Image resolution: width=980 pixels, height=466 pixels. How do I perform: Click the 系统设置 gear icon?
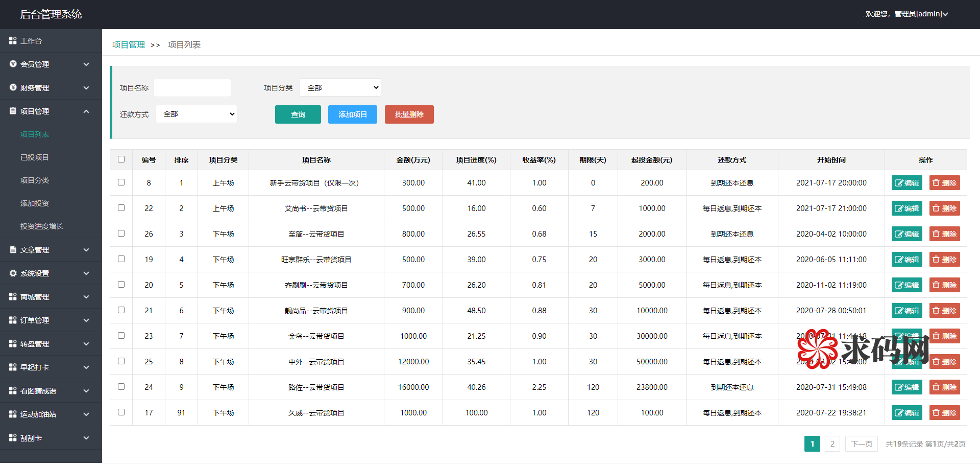pos(13,273)
